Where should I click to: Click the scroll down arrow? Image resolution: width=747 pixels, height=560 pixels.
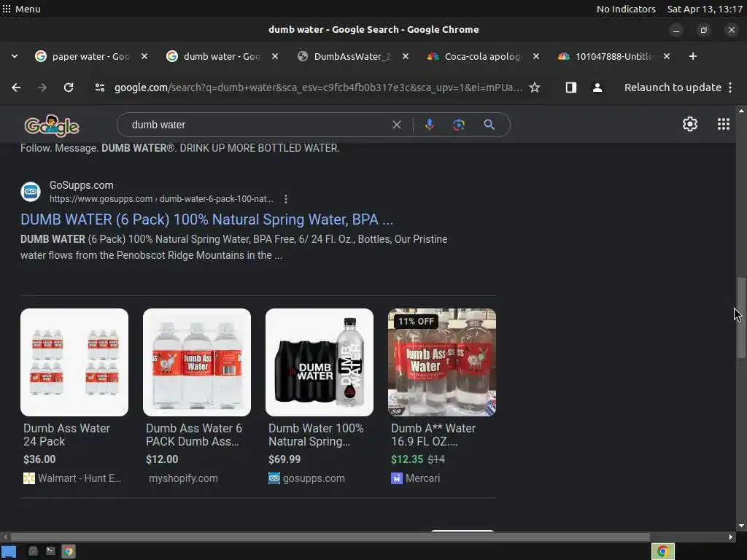click(741, 526)
